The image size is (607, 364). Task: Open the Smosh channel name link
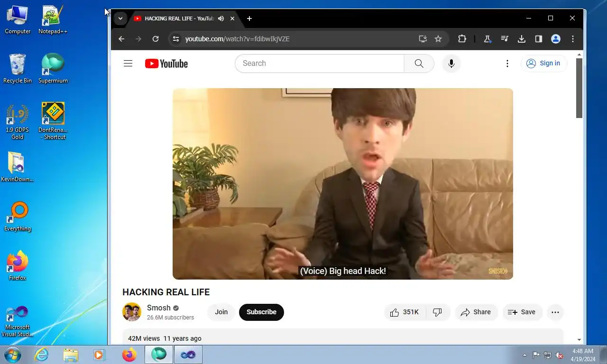159,308
